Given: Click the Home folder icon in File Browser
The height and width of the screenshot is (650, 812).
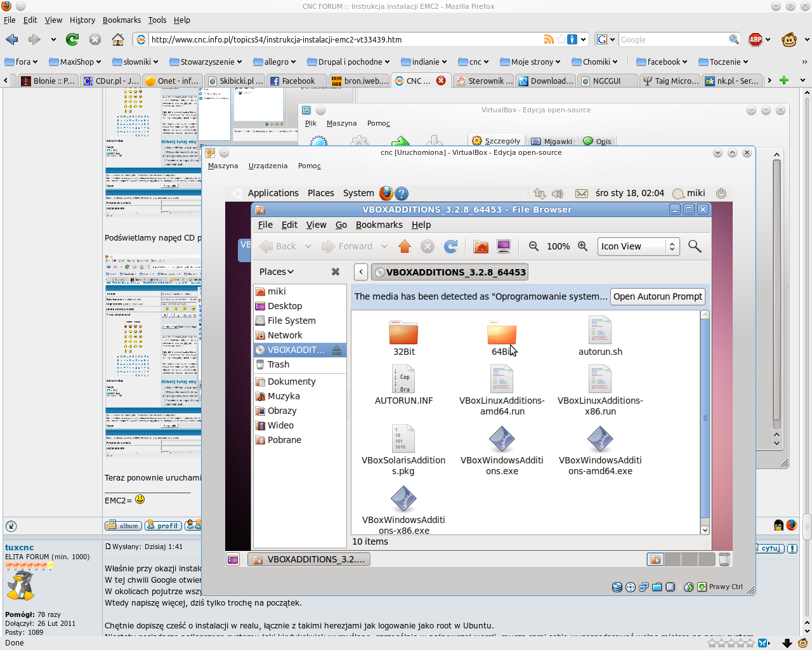Looking at the screenshot, I should click(481, 246).
